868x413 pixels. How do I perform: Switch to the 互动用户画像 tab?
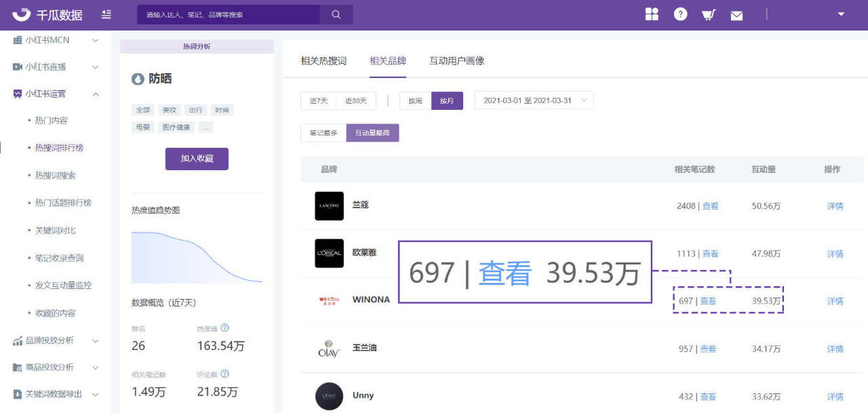[x=457, y=61]
